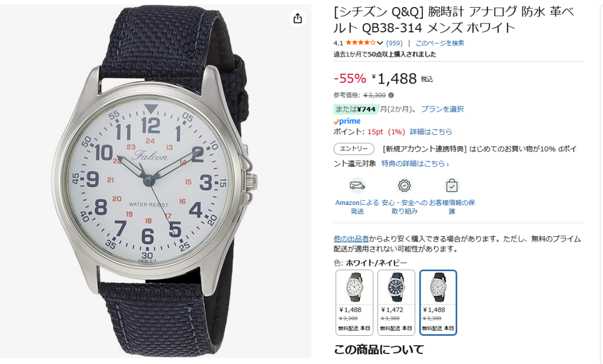Click このページを検索 link
Image resolution: width=603 pixels, height=364 pixels.
click(439, 43)
